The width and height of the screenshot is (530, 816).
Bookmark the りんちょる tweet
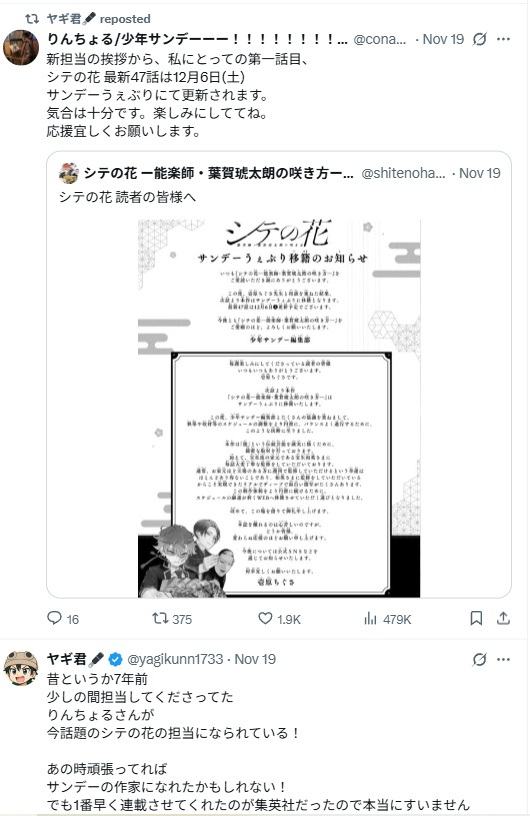(476, 618)
